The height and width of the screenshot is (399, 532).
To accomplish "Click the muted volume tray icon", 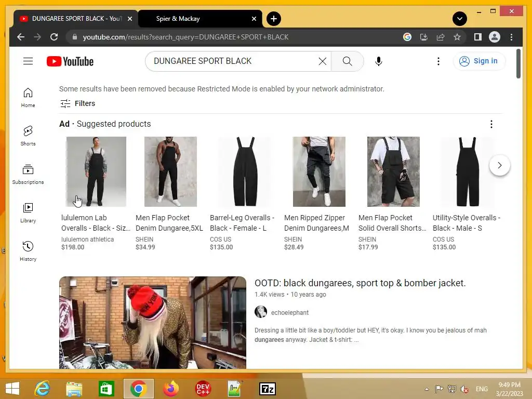I will (464, 389).
